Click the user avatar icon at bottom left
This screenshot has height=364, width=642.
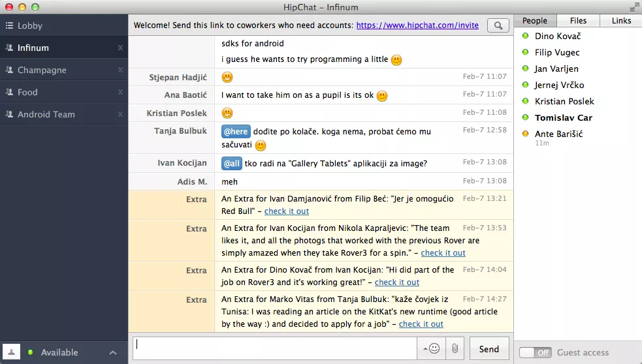pos(11,352)
